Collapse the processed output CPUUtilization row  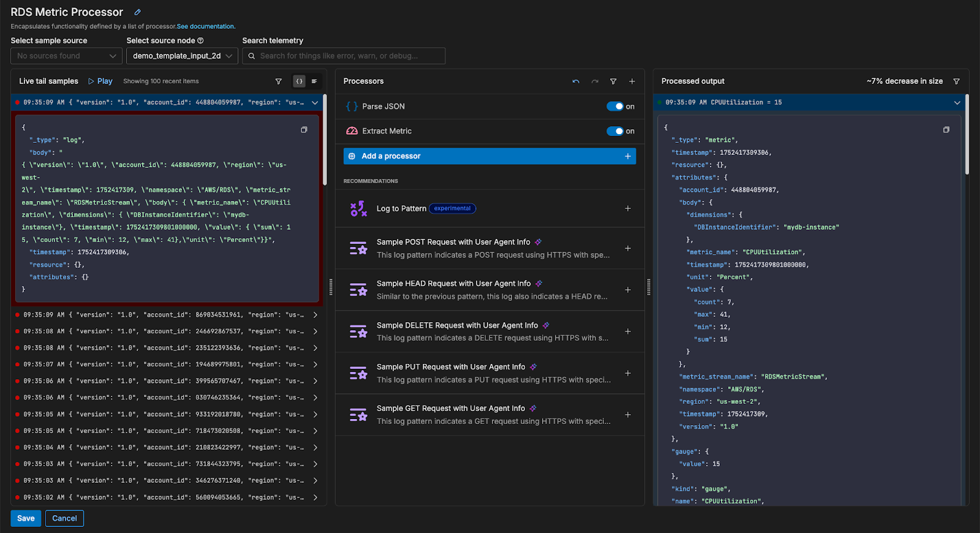(x=957, y=103)
